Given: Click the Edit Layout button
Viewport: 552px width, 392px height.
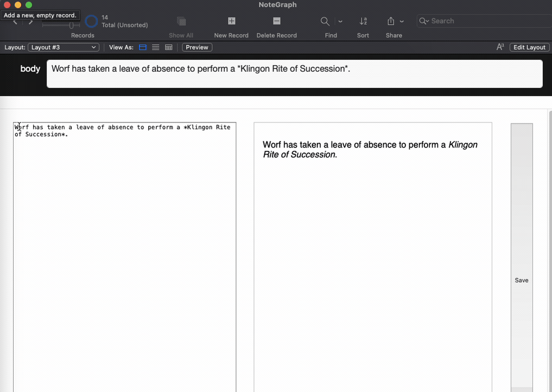Looking at the screenshot, I should click(529, 47).
